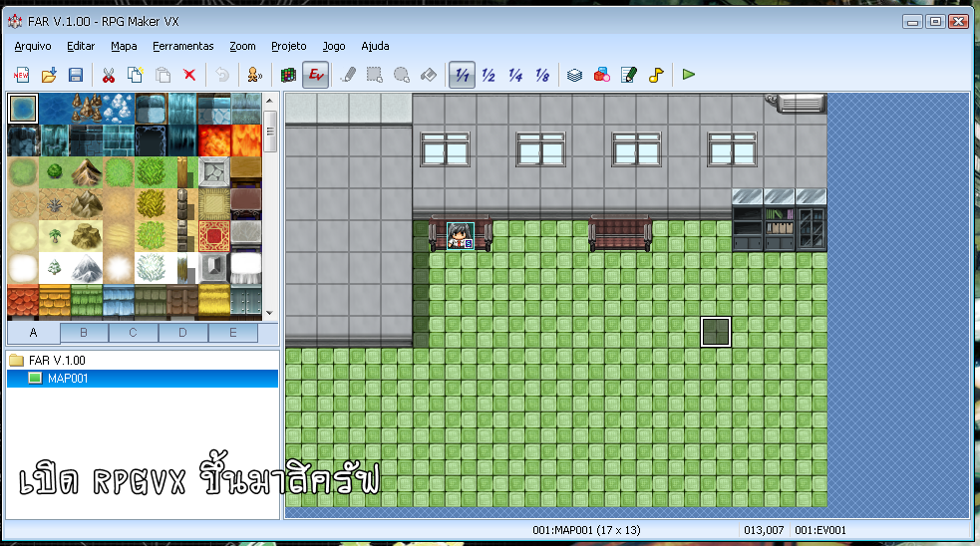Open the Projeto menu

point(289,46)
